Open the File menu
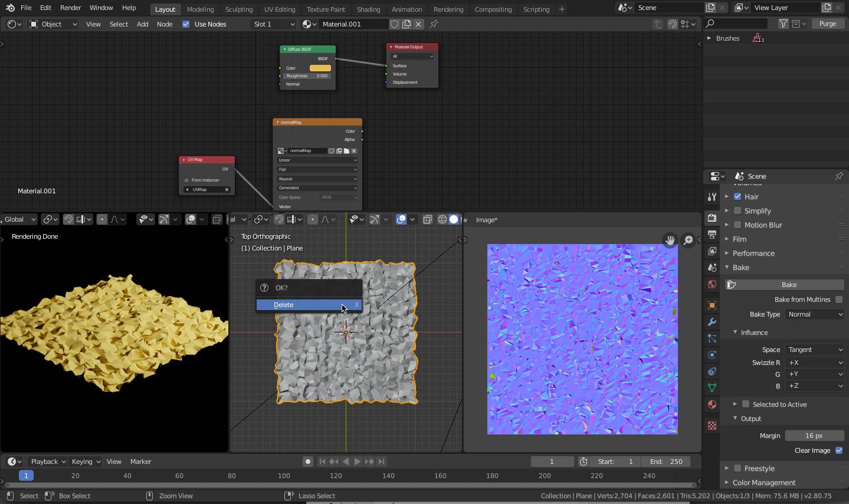 [x=26, y=8]
